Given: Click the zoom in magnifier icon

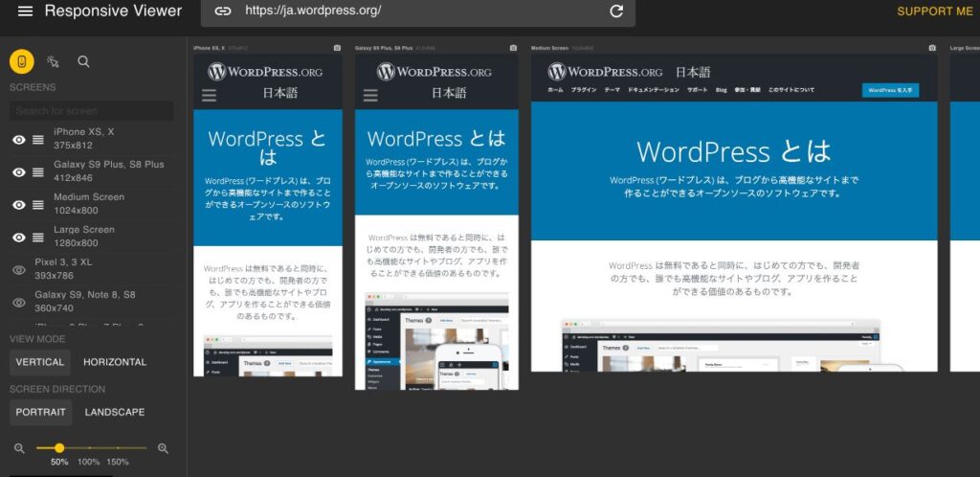Looking at the screenshot, I should [x=163, y=448].
